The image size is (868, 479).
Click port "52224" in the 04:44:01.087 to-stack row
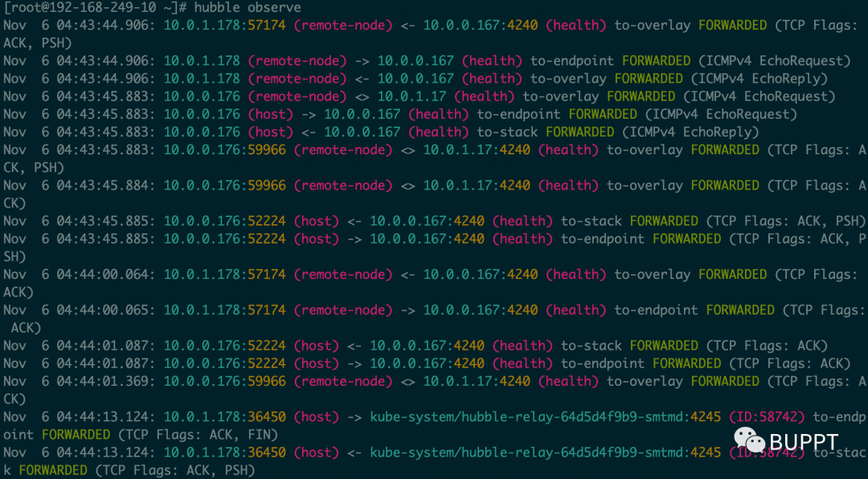pyautogui.click(x=267, y=346)
